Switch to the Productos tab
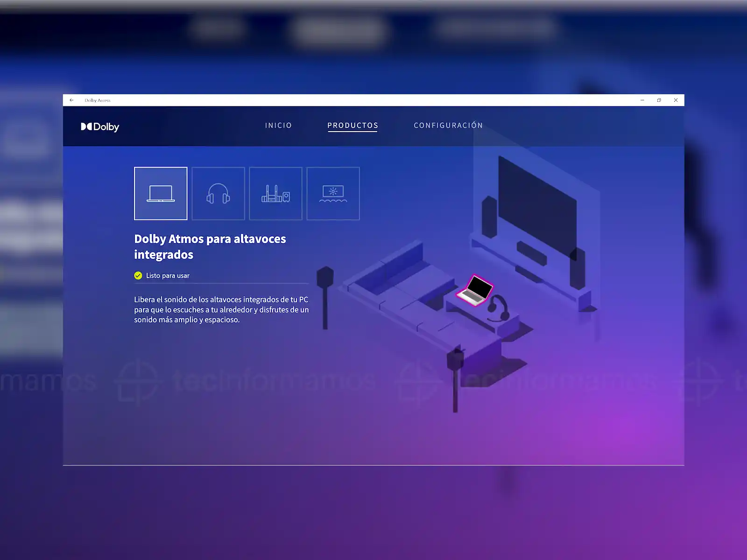747x560 pixels. point(352,126)
